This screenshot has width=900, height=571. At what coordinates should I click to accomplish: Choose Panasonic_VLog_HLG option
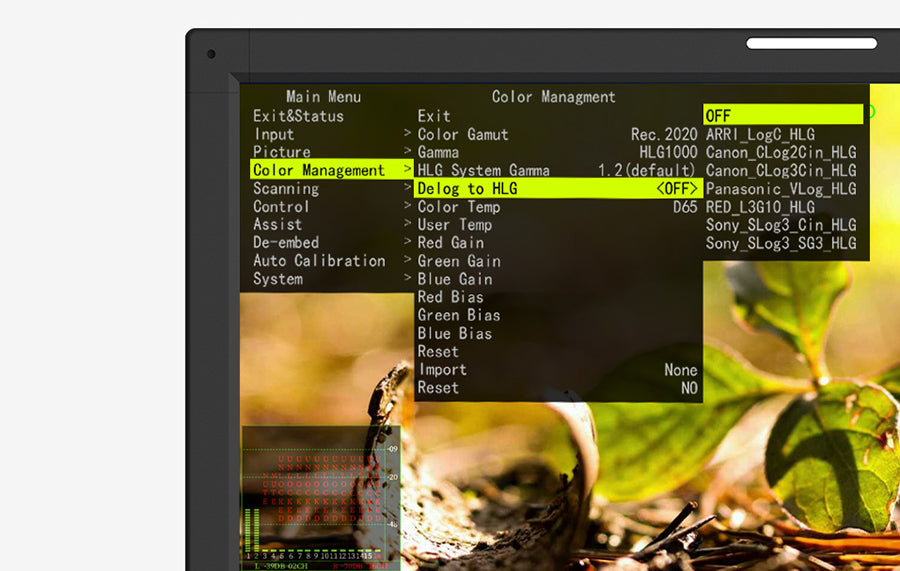(781, 189)
